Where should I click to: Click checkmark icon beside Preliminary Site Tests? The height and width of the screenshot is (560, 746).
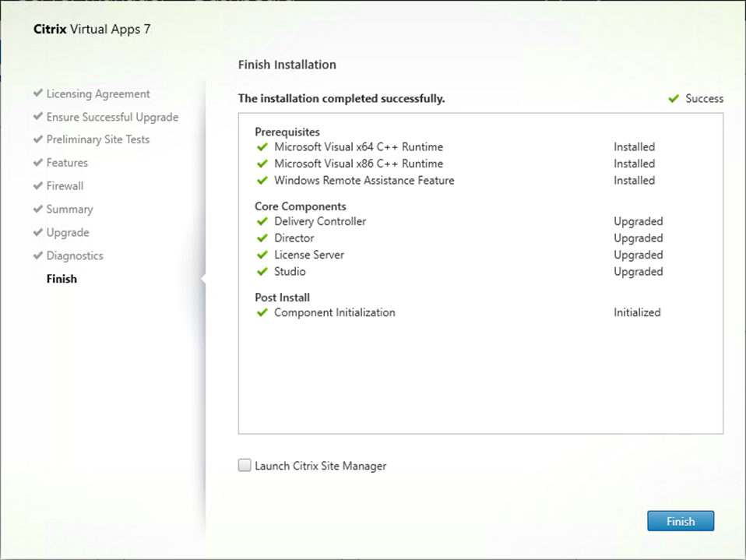(38, 139)
